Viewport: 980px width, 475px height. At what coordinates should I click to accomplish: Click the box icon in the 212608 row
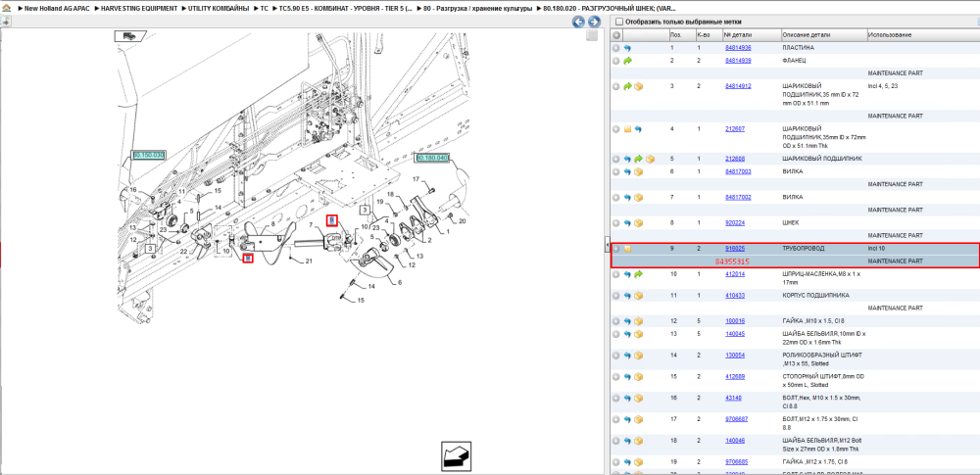click(x=650, y=159)
